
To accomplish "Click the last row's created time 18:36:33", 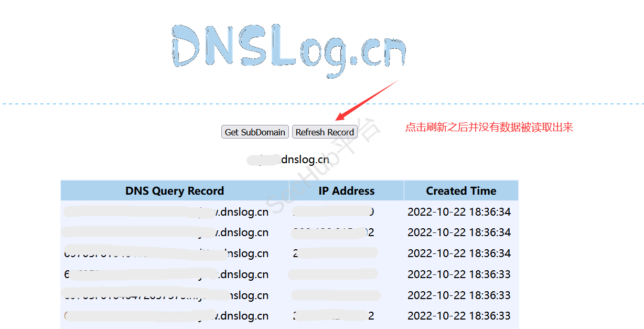I will (x=459, y=316).
